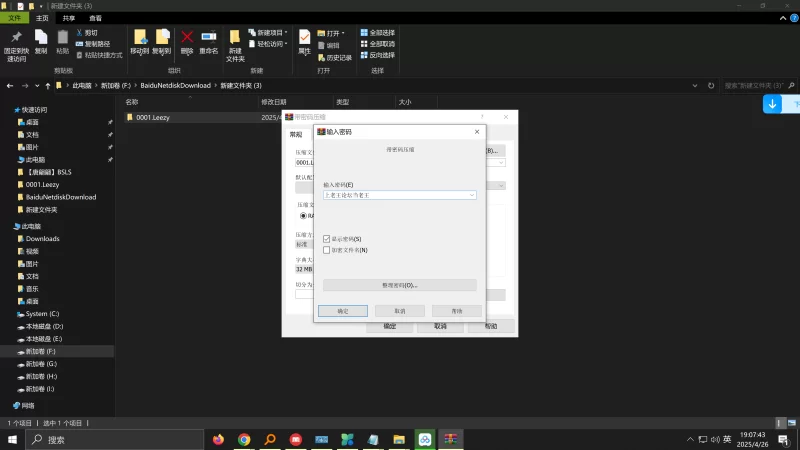Click BaiduNetdiskDownload in the address path
Screen dimensions: 800x450
[176, 86]
